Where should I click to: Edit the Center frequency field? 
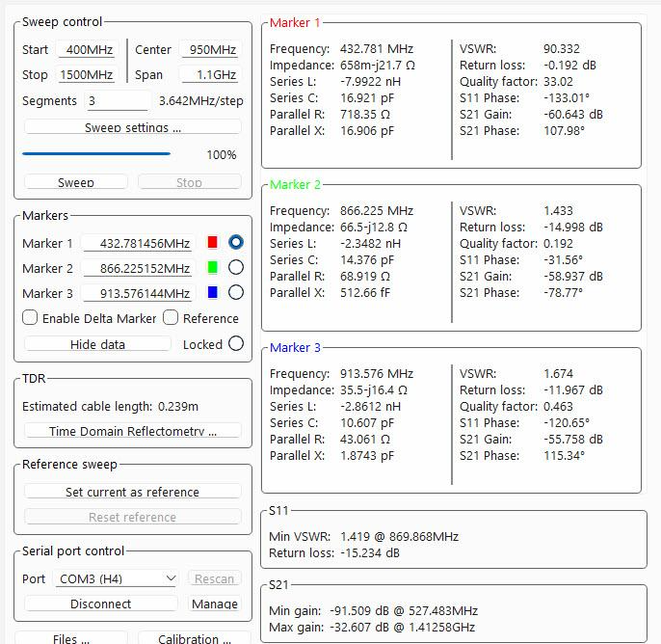(x=210, y=50)
